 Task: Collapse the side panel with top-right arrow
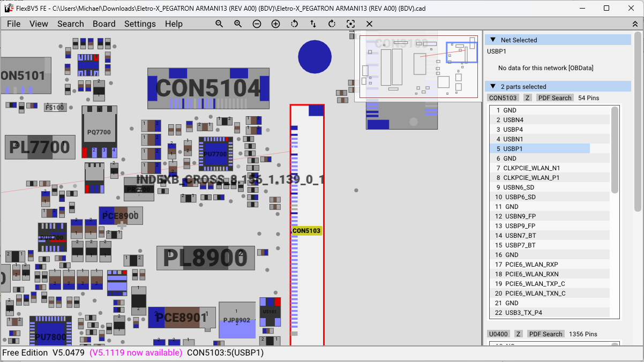[635, 24]
